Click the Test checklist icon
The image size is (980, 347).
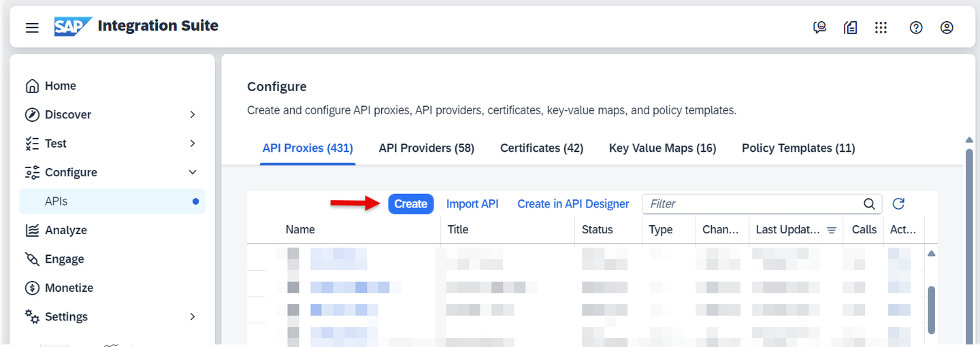coord(32,144)
